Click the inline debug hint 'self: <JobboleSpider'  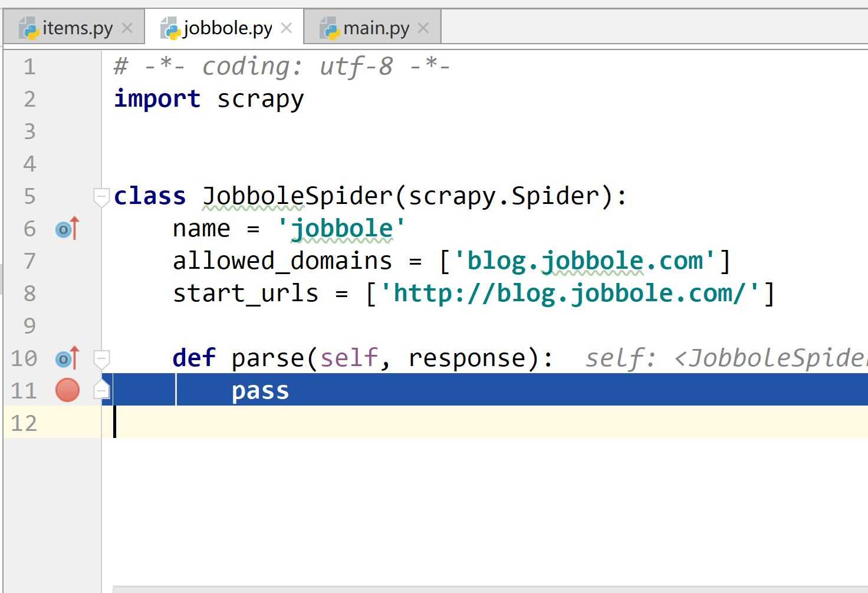726,358
